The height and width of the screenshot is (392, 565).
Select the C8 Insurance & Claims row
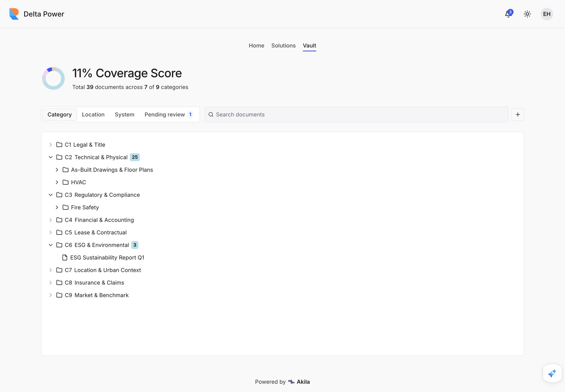point(282,283)
